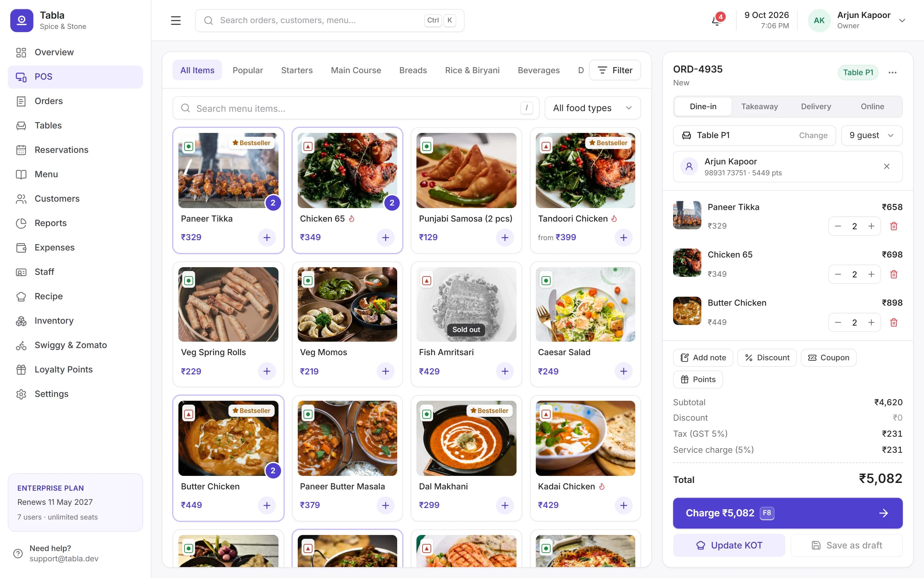Click support@tabla.dev help link
Image resolution: width=924 pixels, height=578 pixels.
point(64,559)
